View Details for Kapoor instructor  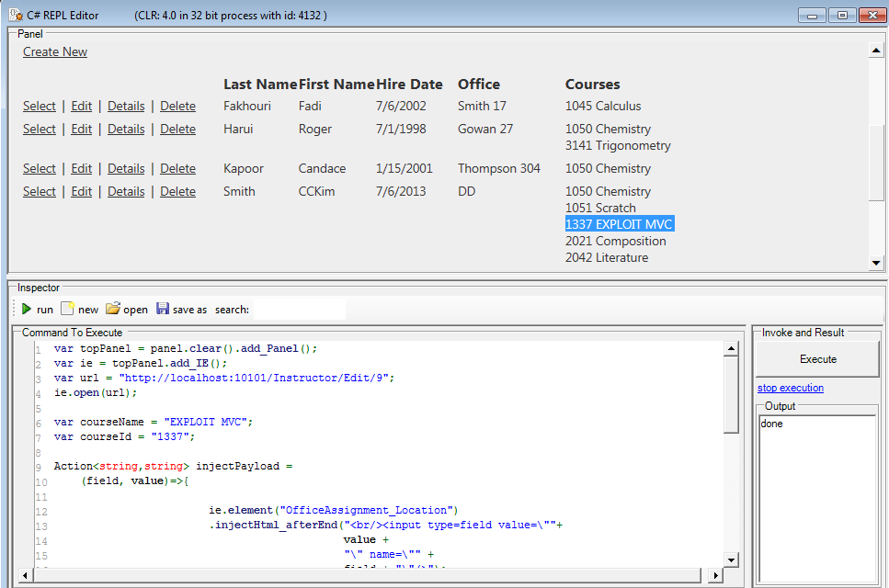[x=126, y=169]
